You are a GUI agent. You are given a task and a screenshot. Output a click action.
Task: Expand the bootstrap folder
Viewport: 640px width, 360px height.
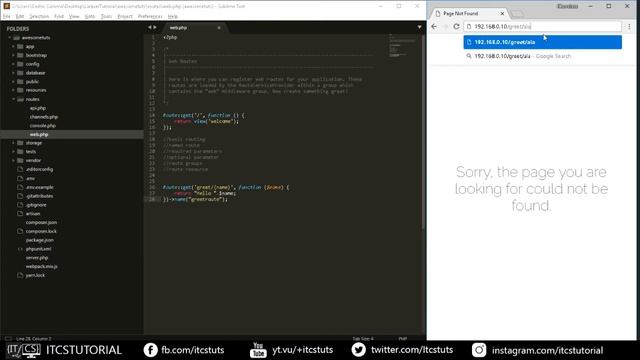pyautogui.click(x=13, y=55)
